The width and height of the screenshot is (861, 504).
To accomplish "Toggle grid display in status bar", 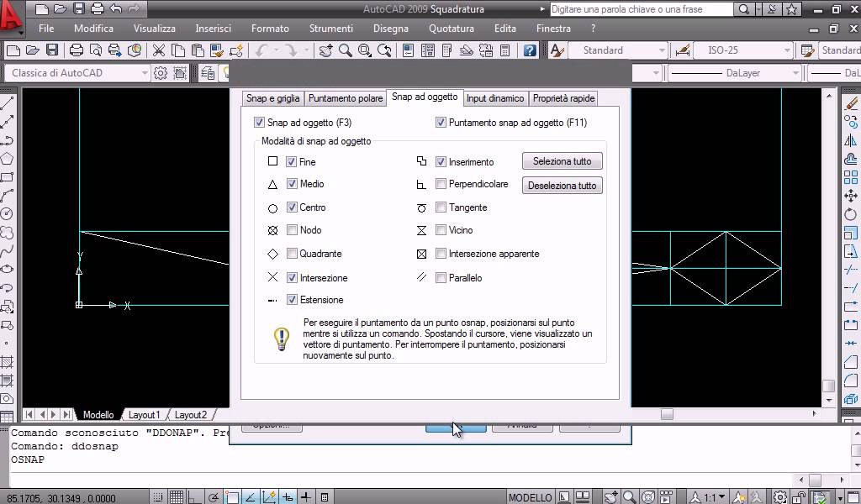I will pos(177,497).
